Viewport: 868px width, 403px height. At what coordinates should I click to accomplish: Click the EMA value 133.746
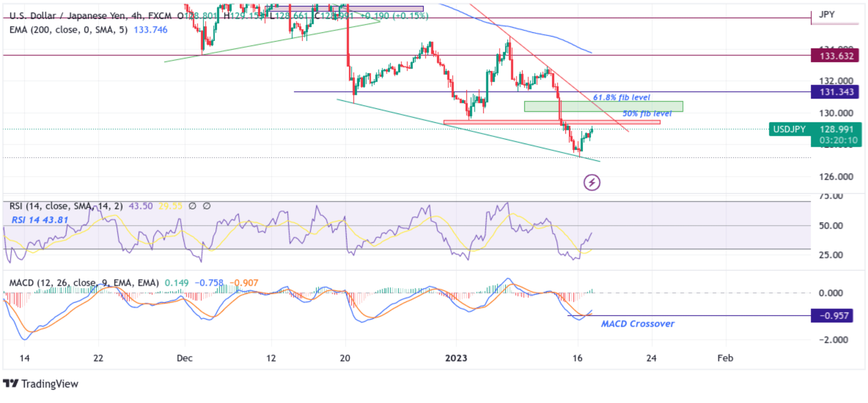(150, 30)
